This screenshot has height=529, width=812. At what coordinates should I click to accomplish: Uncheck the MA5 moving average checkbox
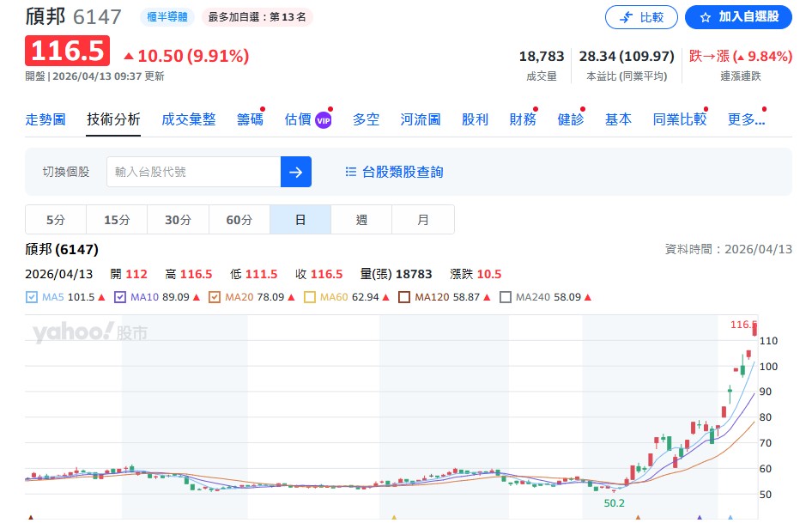[32, 298]
